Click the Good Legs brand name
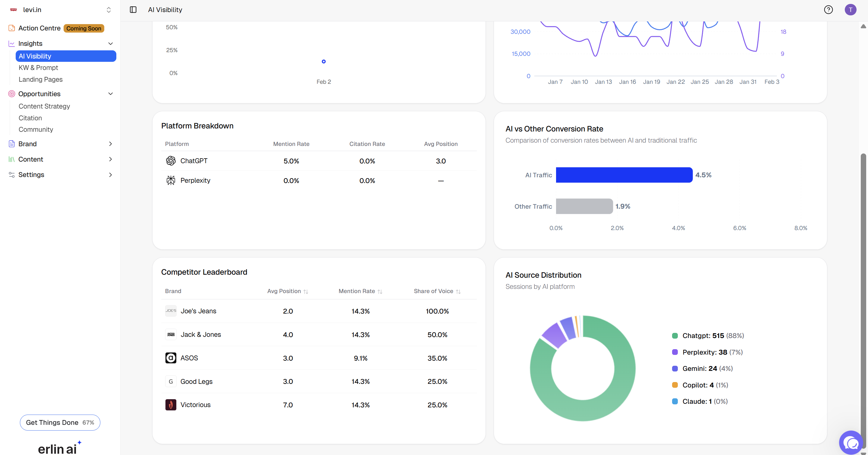 [x=197, y=381]
